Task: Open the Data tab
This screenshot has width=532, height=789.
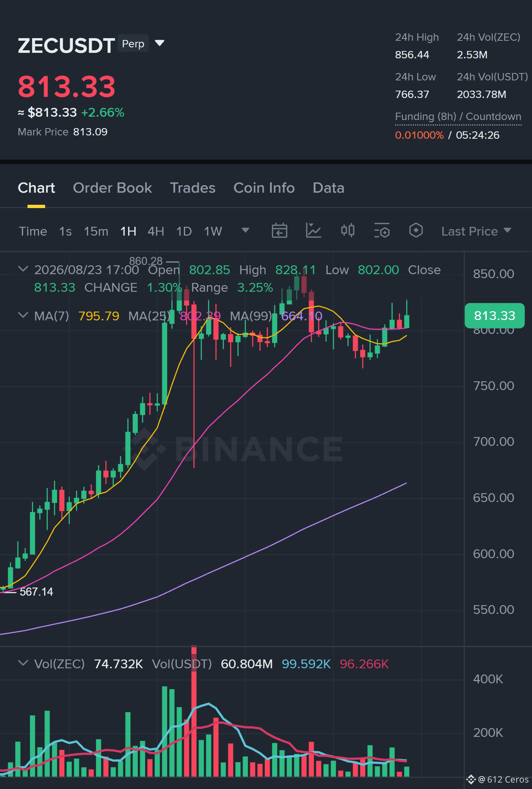Action: (328, 188)
